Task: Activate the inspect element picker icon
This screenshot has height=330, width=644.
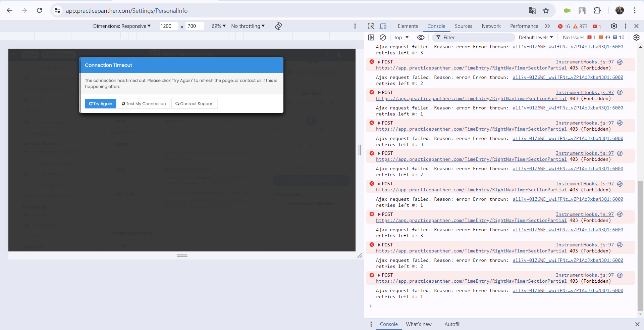Action: (371, 26)
